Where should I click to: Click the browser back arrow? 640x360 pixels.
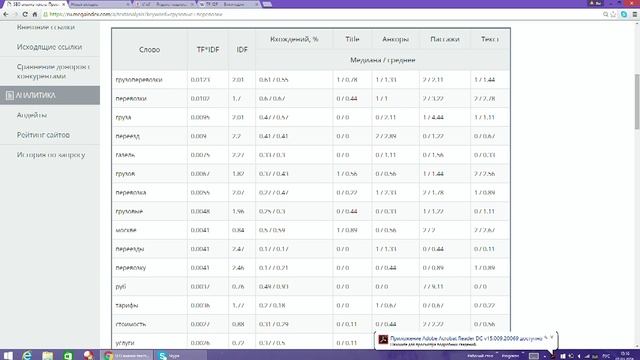pyautogui.click(x=6, y=14)
